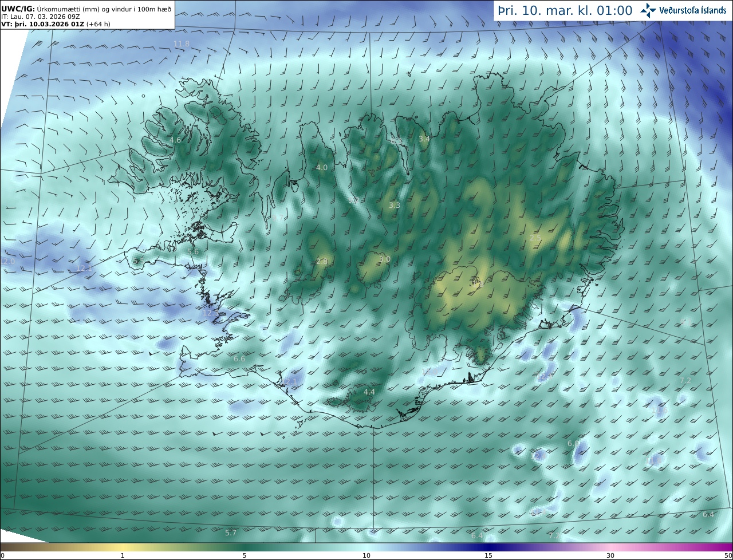Click the 50 tick on the colour scale
This screenshot has height=560, width=733.
coord(728,555)
